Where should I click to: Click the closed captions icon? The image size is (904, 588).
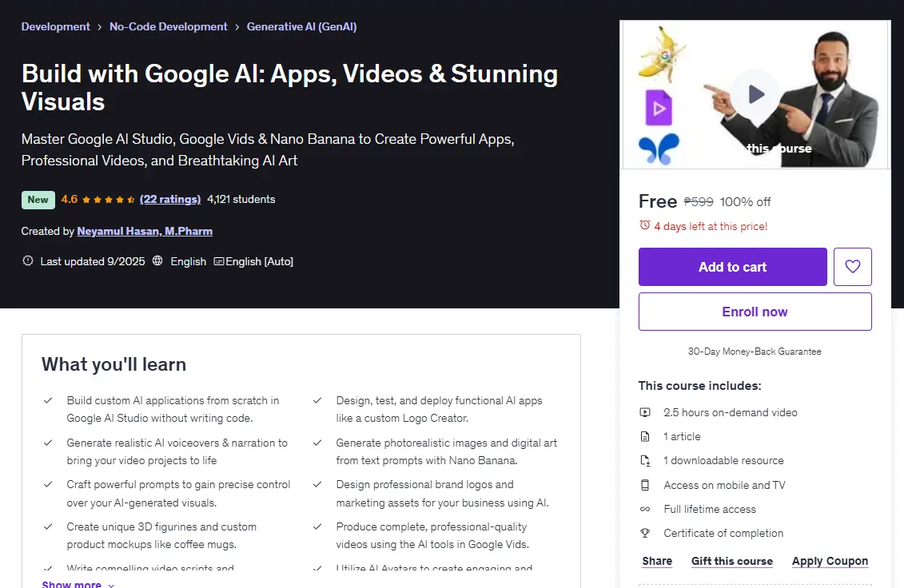pos(218,261)
